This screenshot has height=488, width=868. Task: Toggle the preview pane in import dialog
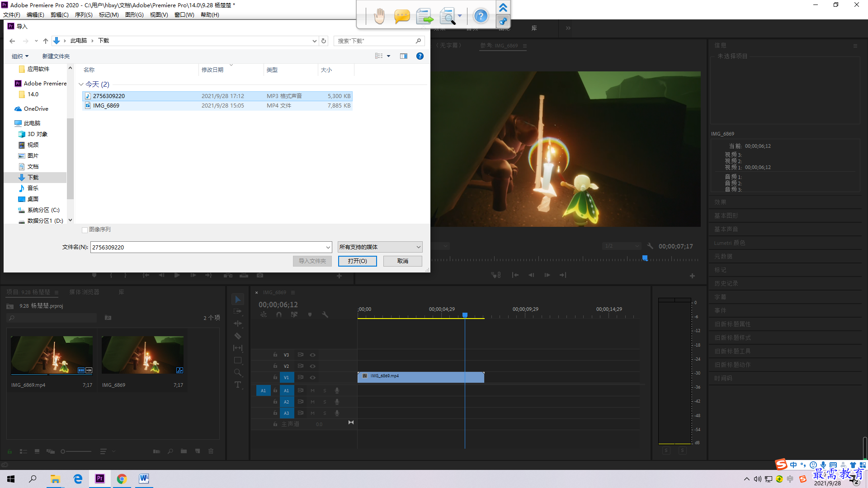[404, 56]
